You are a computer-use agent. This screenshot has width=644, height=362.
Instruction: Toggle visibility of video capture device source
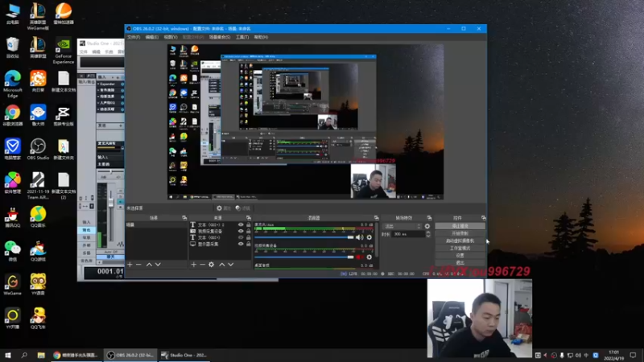coord(241,231)
